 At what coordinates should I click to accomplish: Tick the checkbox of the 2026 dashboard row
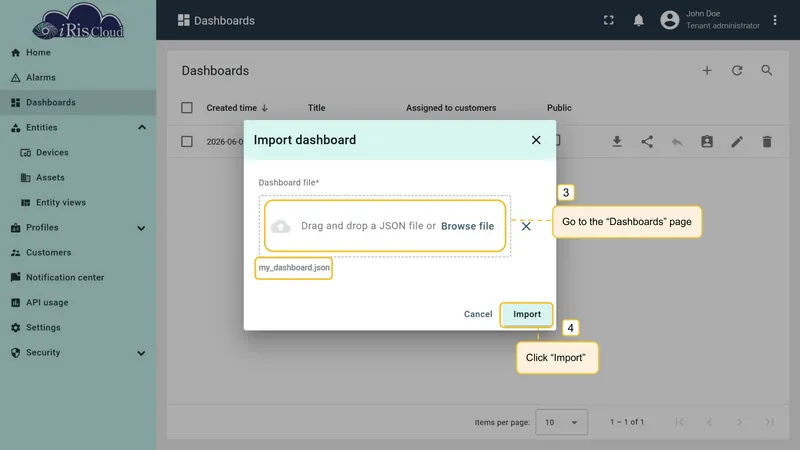[187, 141]
